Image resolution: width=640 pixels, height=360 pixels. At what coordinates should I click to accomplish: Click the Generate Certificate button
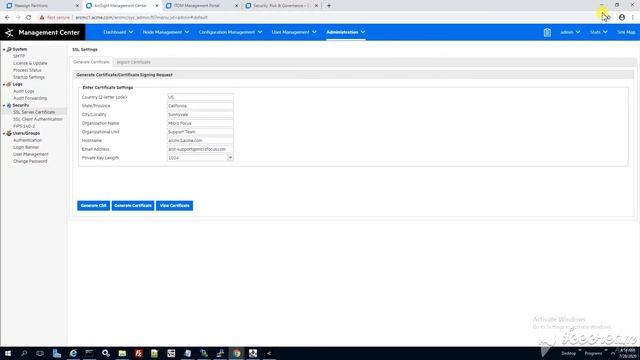click(x=133, y=206)
